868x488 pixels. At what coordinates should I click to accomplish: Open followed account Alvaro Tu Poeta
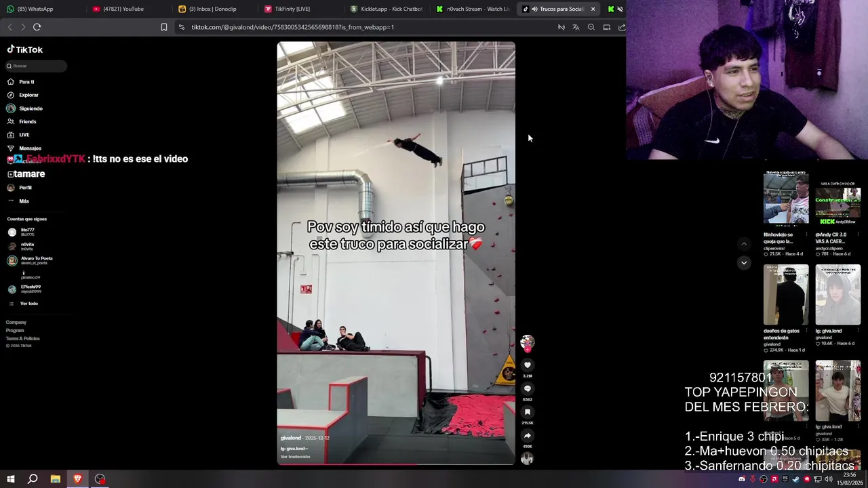click(30, 260)
